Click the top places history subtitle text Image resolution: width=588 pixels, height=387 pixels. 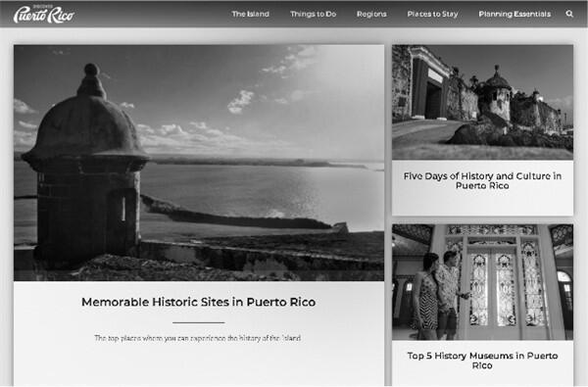tap(198, 338)
